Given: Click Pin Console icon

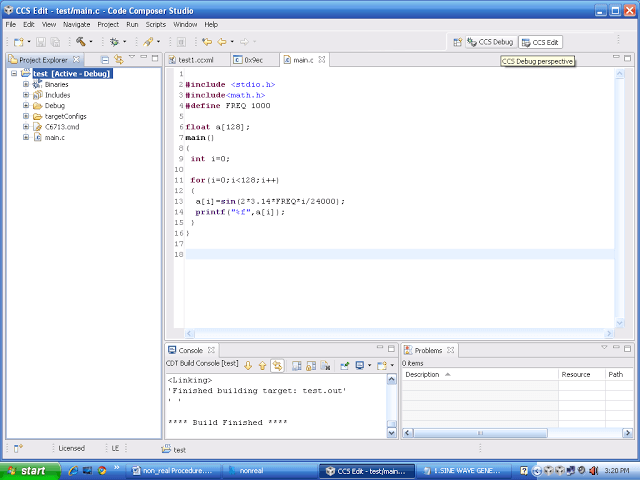Looking at the screenshot, I should pyautogui.click(x=345, y=366).
